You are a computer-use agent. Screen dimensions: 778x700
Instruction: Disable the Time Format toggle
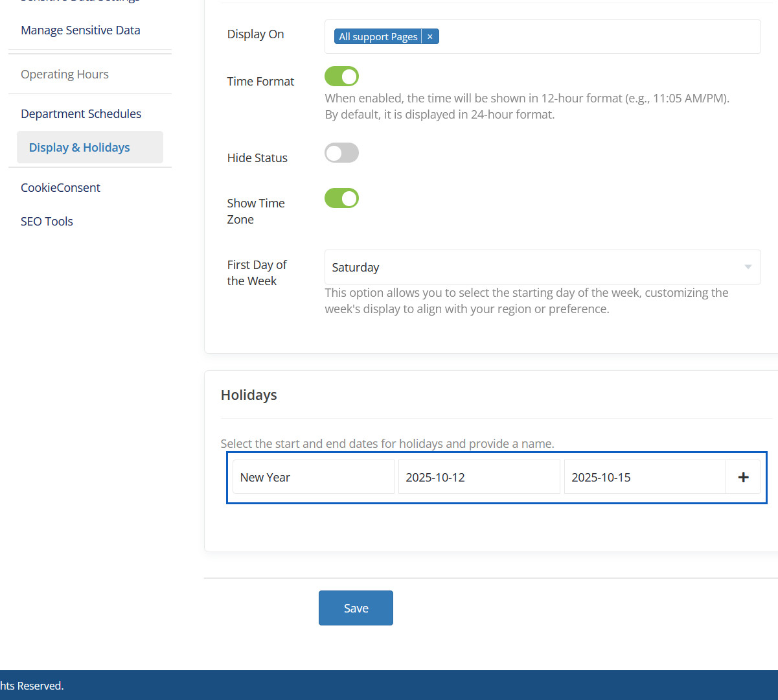pos(341,76)
